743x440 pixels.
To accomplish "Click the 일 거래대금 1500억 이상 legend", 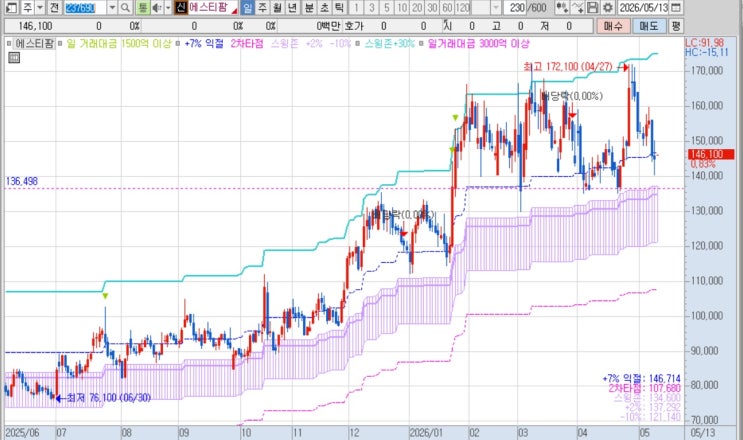I will (x=118, y=44).
